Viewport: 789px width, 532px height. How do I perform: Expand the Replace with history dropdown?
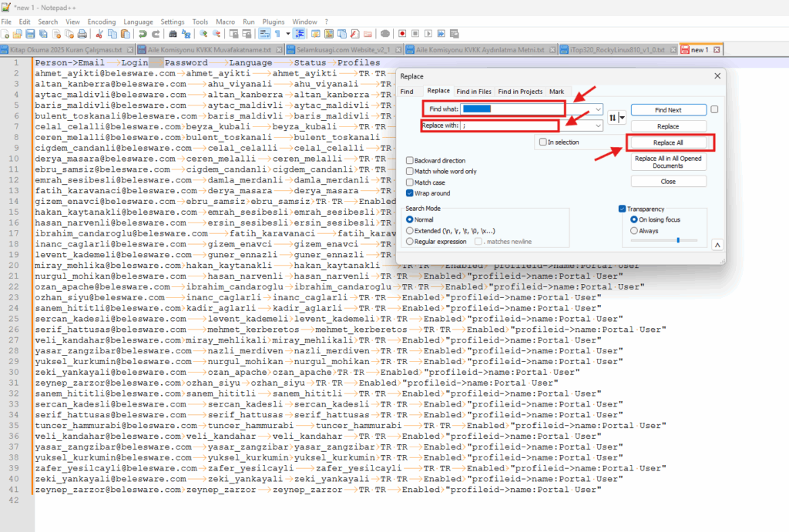pyautogui.click(x=598, y=125)
